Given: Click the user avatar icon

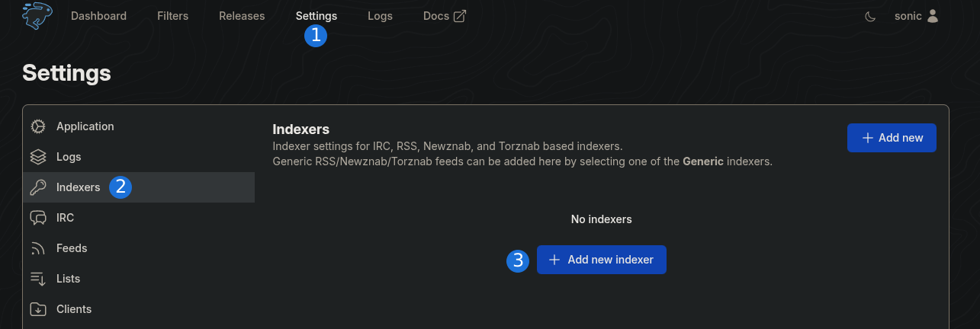Looking at the screenshot, I should tap(933, 16).
